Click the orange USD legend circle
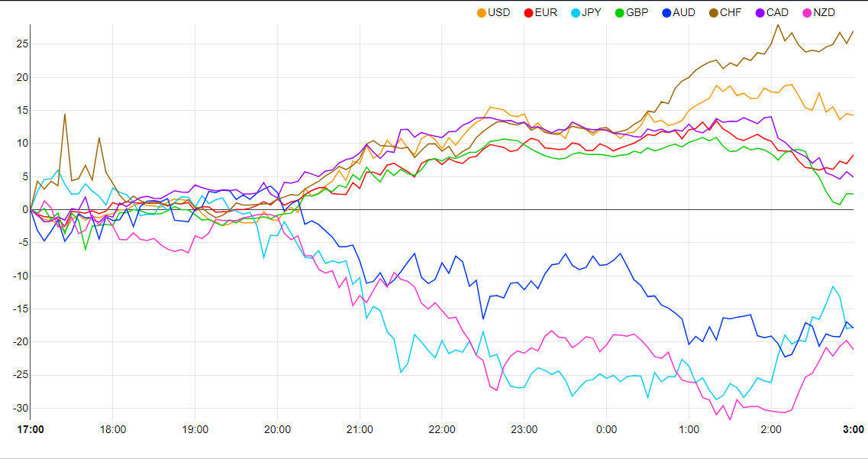 482,12
